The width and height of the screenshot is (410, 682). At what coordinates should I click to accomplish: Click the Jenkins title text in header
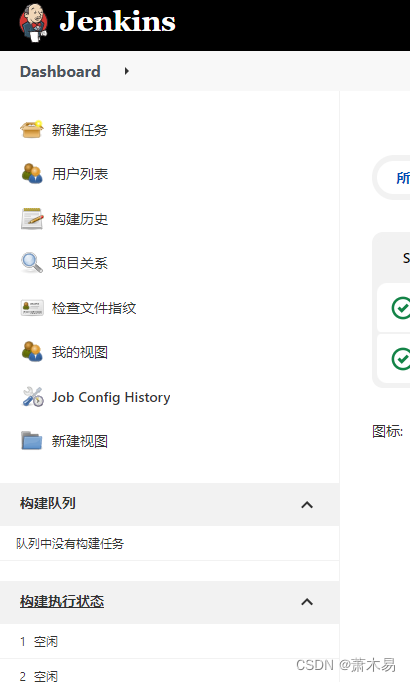117,22
